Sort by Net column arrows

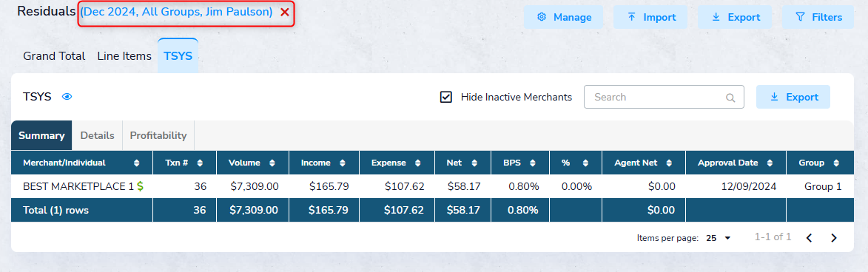click(474, 163)
